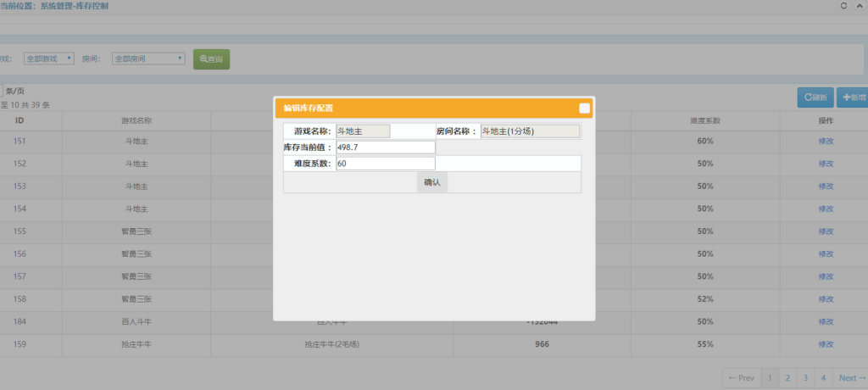Click the 房间名称 field showing 斗地主(1分场)
868x390 pixels.
pos(530,131)
